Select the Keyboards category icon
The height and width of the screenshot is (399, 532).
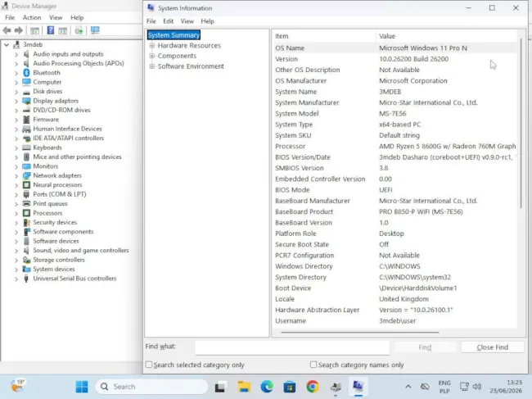pos(26,147)
